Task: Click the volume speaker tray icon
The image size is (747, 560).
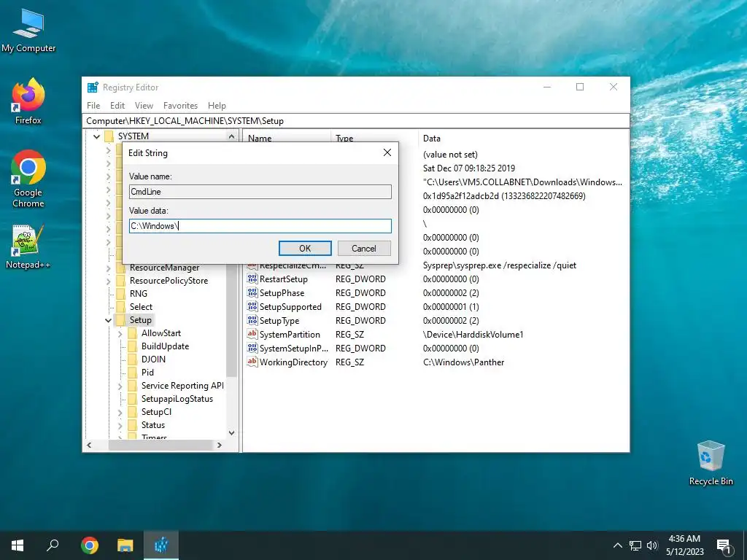Action: click(652, 545)
